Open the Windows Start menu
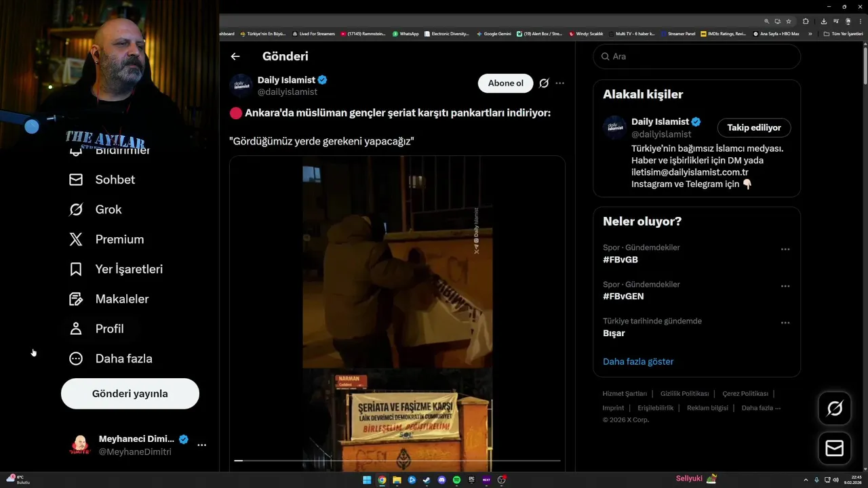868x488 pixels. [x=367, y=480]
